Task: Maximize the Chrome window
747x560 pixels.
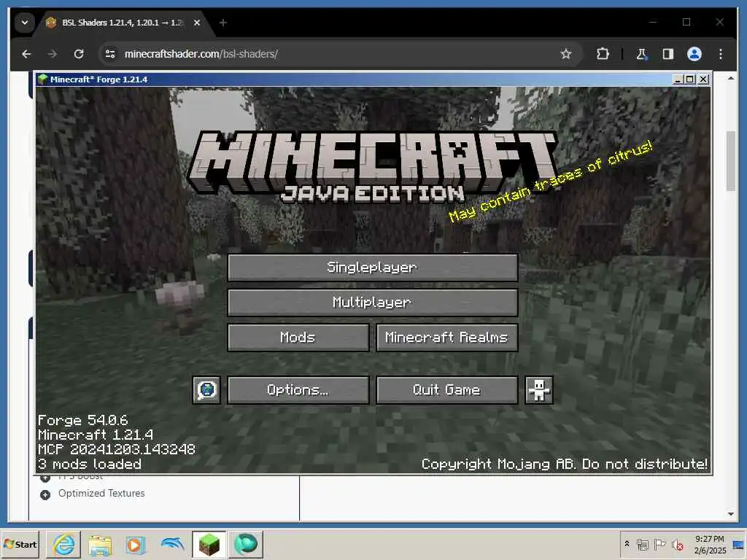Action: tap(686, 22)
